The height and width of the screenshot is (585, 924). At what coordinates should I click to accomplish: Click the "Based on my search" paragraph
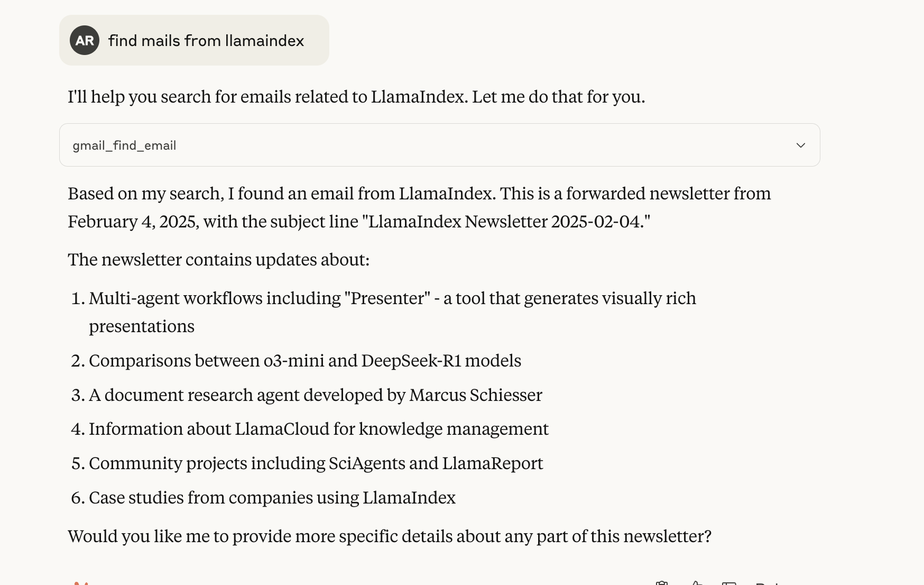click(419, 194)
